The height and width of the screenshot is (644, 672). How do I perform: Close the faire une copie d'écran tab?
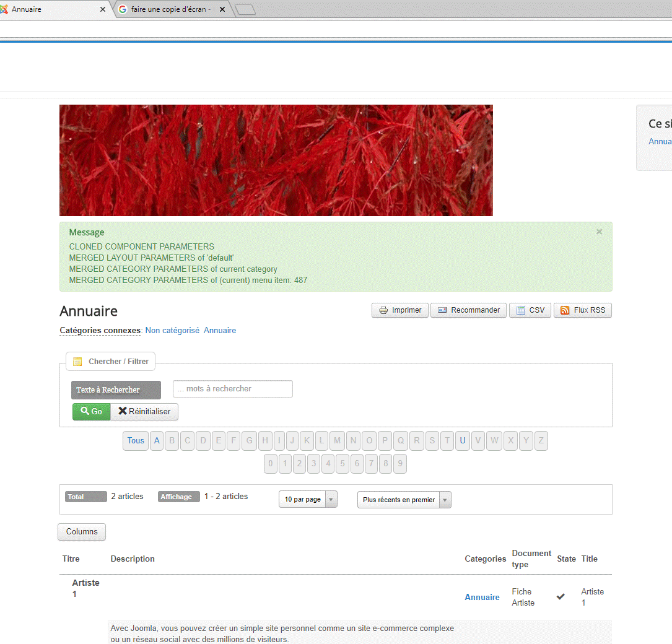click(222, 9)
